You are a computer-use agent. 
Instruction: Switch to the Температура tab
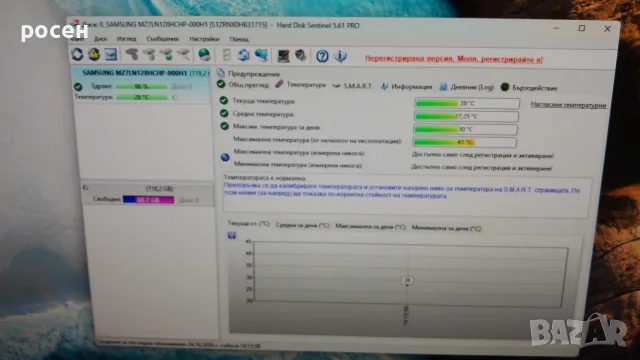pos(301,85)
